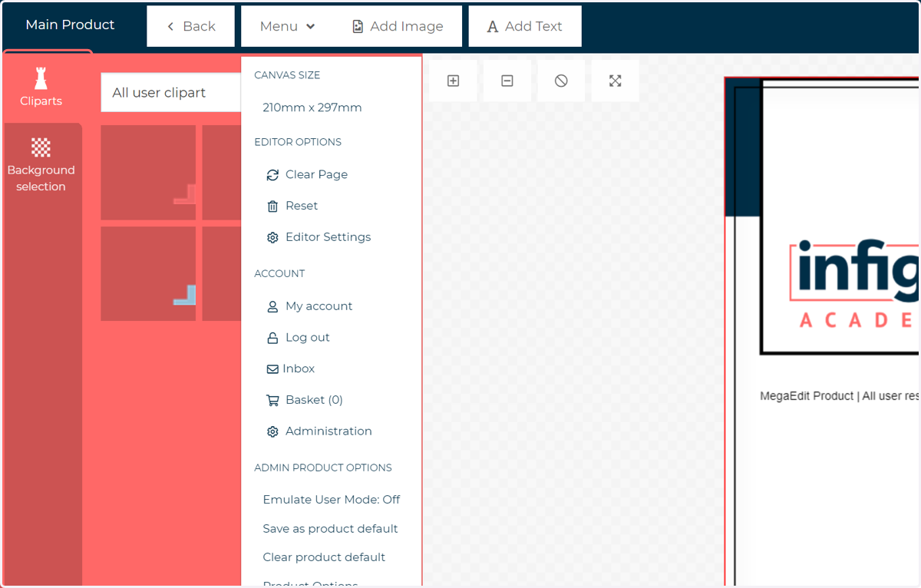Click the infigo Academy logo on canvas
Screen dimensions: 921x588
(x=852, y=284)
